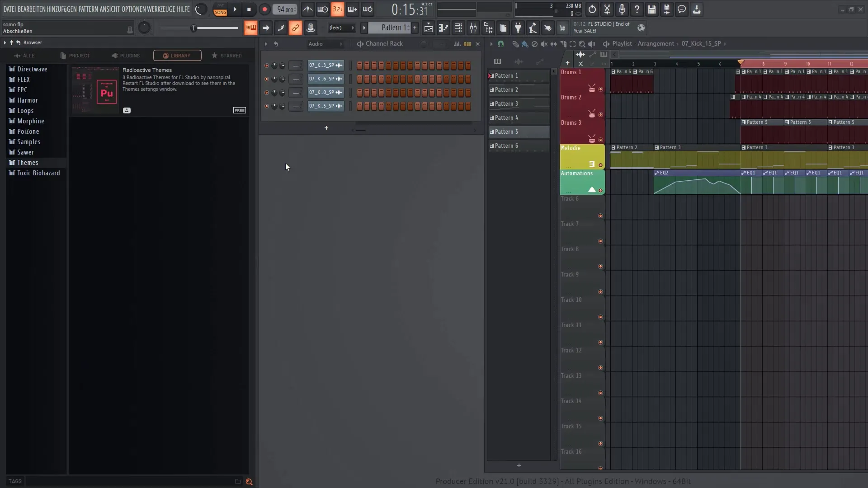
Task: Stop playback with the stop button
Action: (249, 9)
